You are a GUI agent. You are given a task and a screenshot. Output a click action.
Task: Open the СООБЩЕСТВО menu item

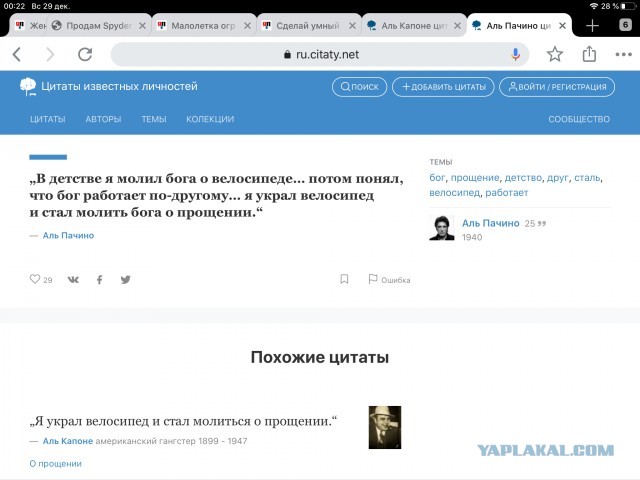[x=579, y=119]
